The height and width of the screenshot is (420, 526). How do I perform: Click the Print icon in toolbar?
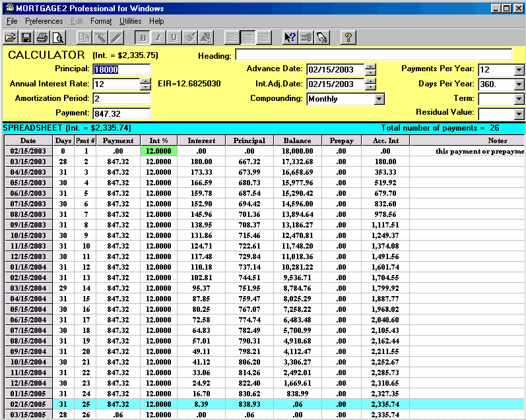coord(42,38)
